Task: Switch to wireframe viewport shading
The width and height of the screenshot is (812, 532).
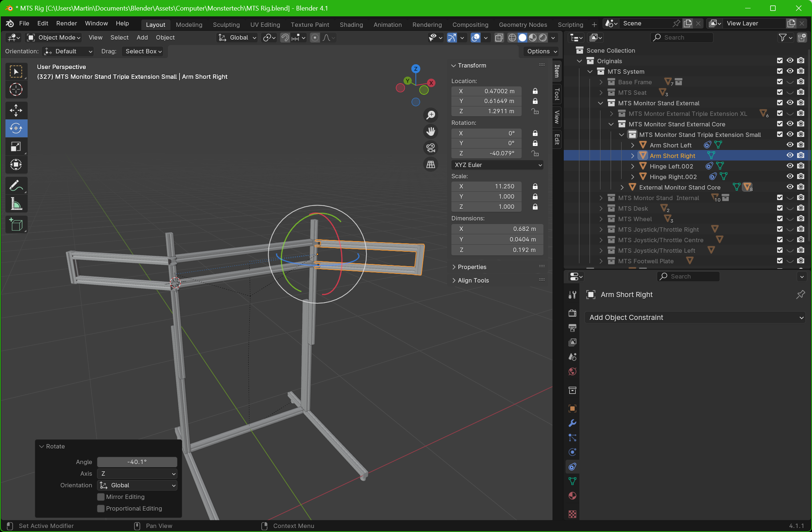Action: [x=512, y=37]
